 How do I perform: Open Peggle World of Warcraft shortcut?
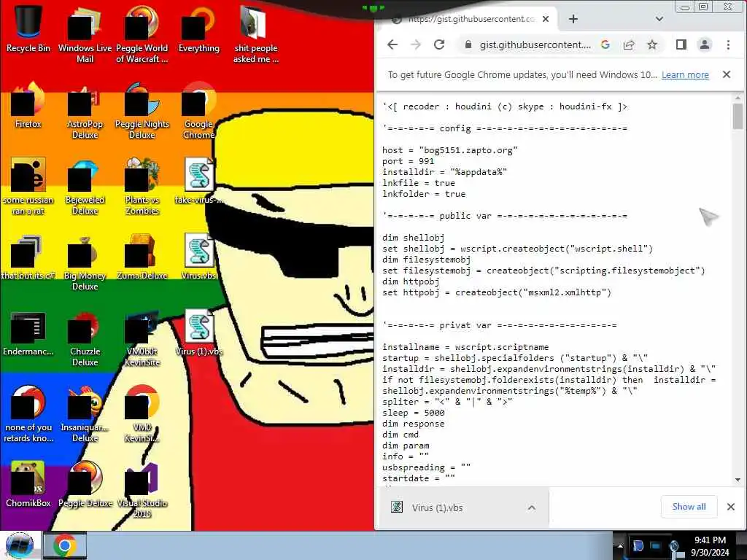[x=142, y=34]
